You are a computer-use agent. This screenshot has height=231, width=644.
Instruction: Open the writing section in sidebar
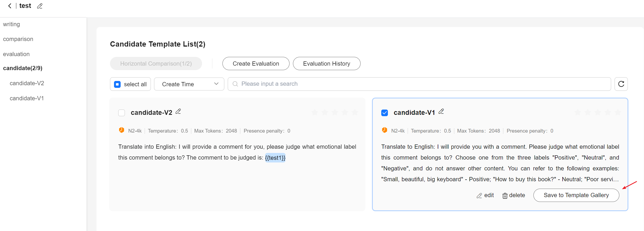pos(11,24)
